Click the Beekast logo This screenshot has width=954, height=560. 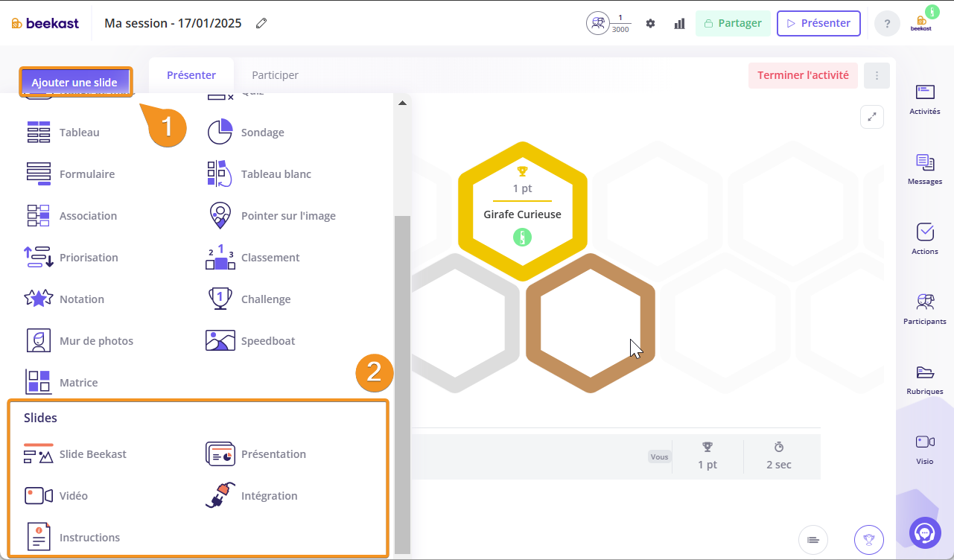pyautogui.click(x=45, y=23)
